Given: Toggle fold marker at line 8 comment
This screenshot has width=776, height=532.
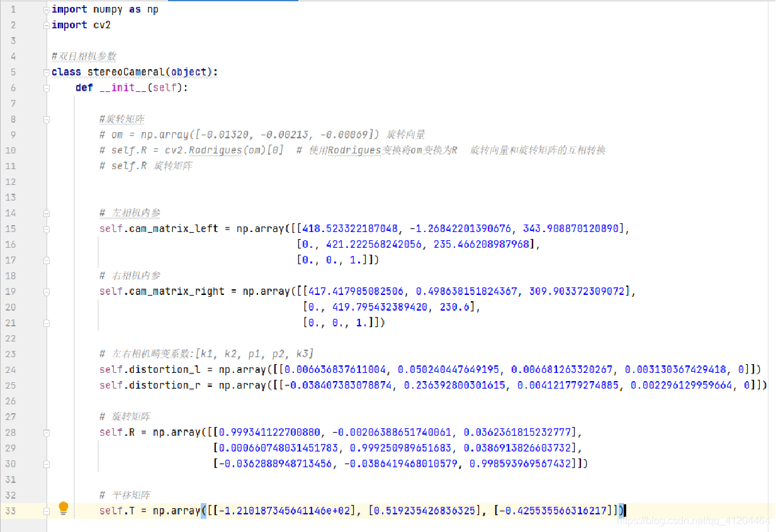Looking at the screenshot, I should (x=47, y=119).
